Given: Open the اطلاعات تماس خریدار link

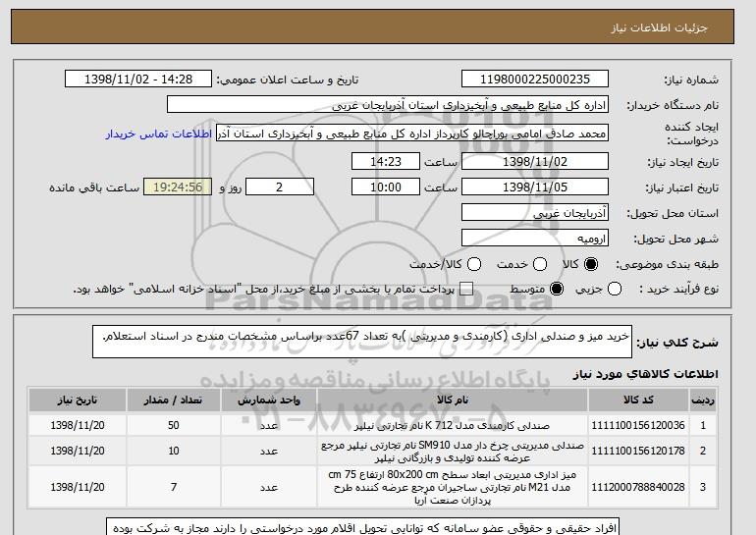Looking at the screenshot, I should (x=159, y=134).
